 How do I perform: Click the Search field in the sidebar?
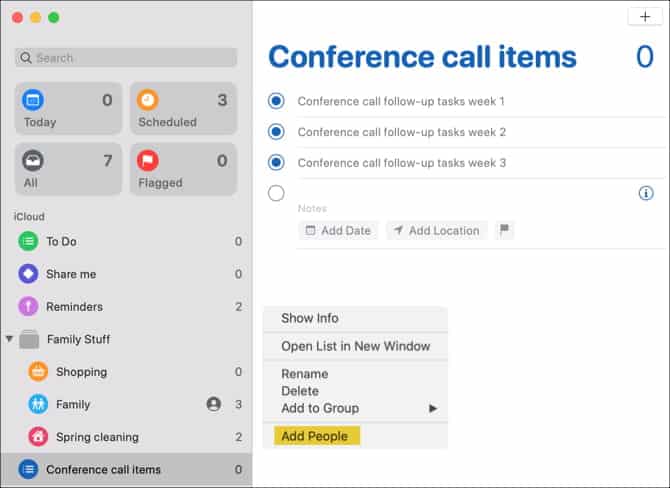click(126, 58)
